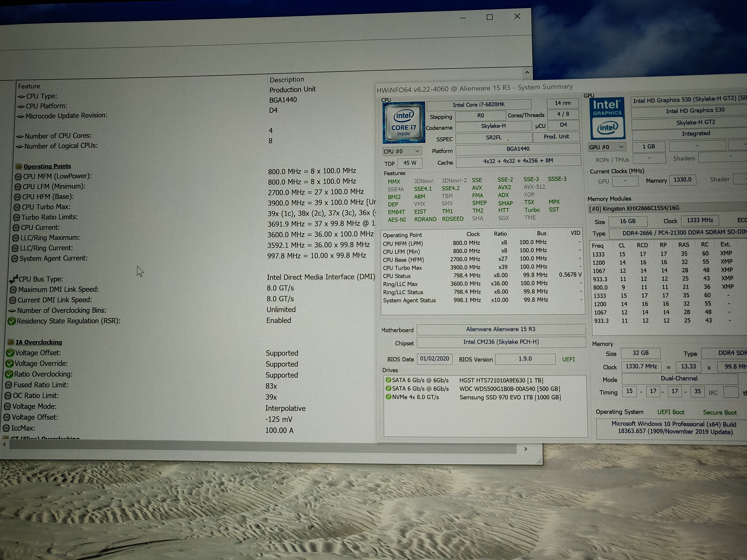Click the BIOS Version field showing 1.9.0
This screenshot has height=560, width=747.
pos(525,359)
